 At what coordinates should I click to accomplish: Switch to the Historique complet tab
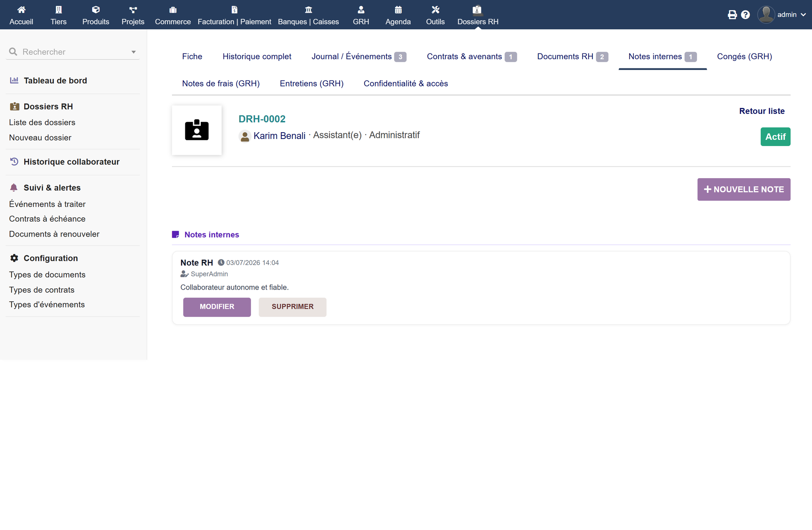(x=257, y=56)
